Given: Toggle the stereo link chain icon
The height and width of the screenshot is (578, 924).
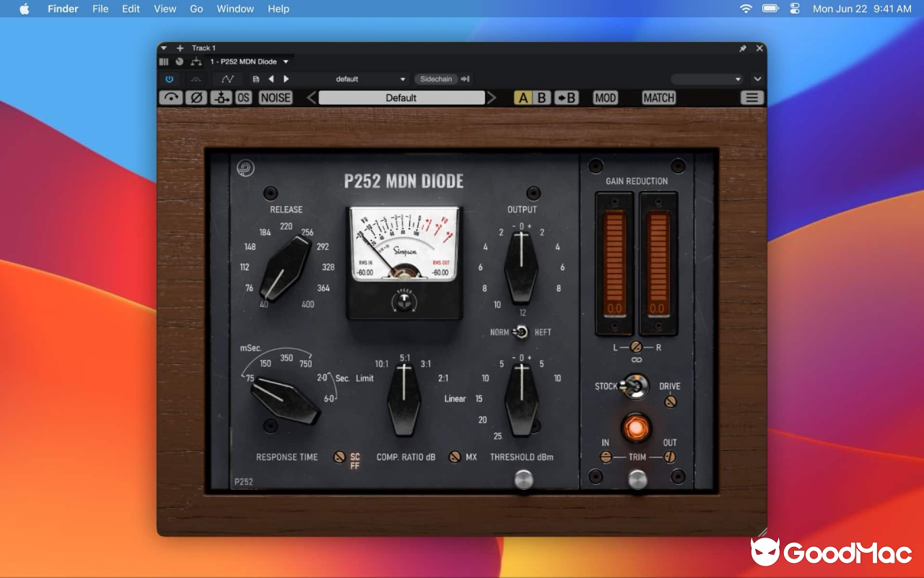Looking at the screenshot, I should (x=636, y=360).
